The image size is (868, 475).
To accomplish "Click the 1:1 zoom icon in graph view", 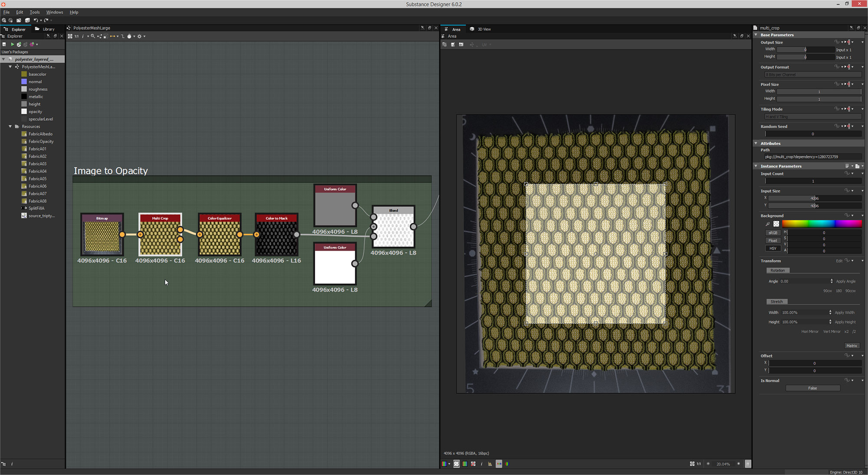I will point(76,36).
